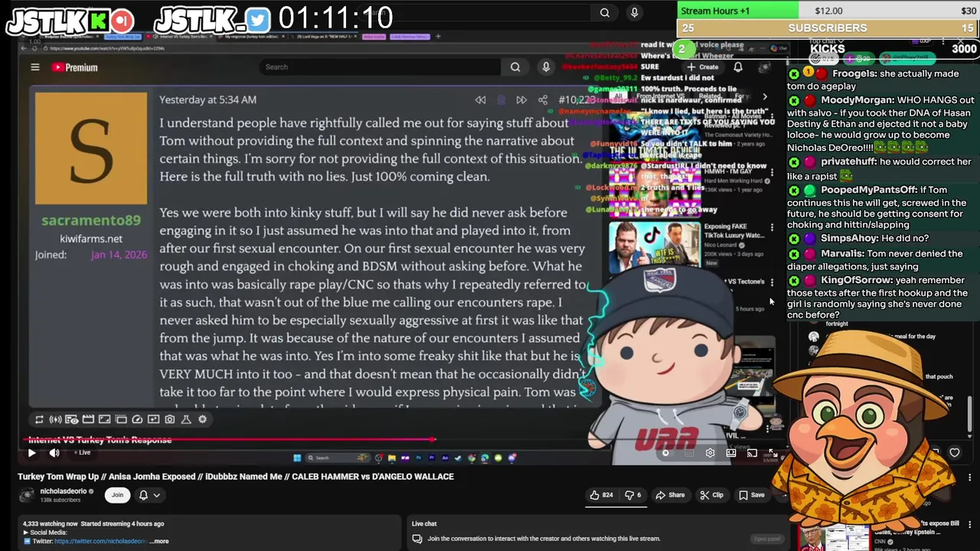Click the eye list tool icon

click(71, 419)
